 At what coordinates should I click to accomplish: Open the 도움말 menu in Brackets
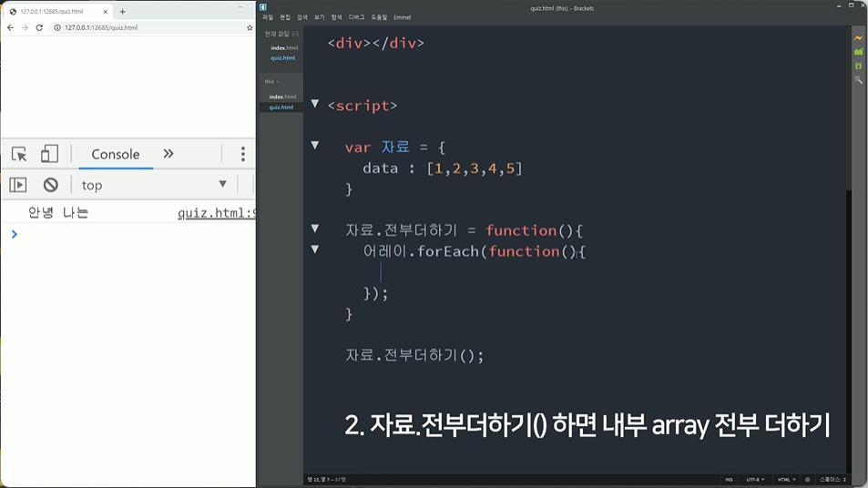coord(379,17)
